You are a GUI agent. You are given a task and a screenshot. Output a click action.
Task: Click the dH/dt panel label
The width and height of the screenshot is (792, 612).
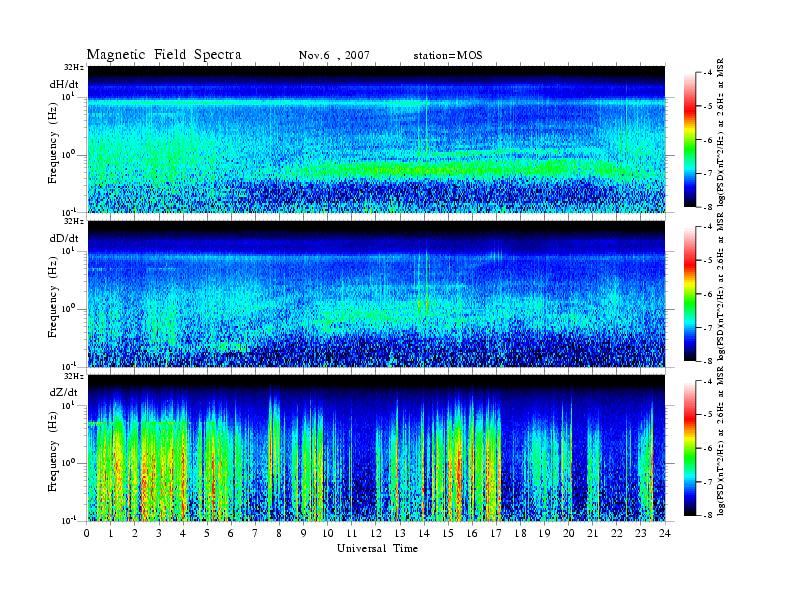coord(64,85)
